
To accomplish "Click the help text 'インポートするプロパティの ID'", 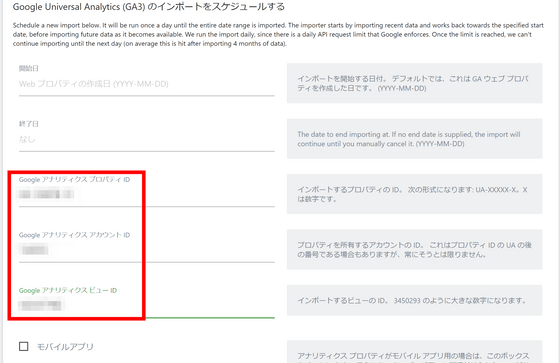I will (412, 194).
